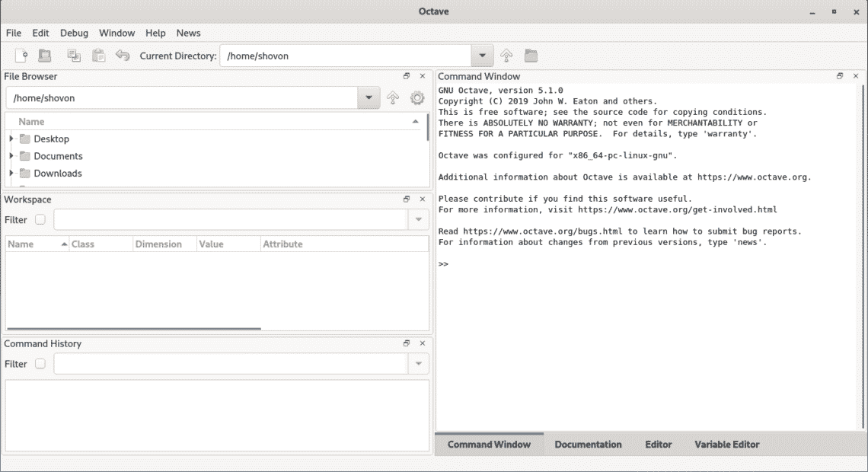Sort workspace by Value column
This screenshot has width=868, height=472.
(228, 244)
